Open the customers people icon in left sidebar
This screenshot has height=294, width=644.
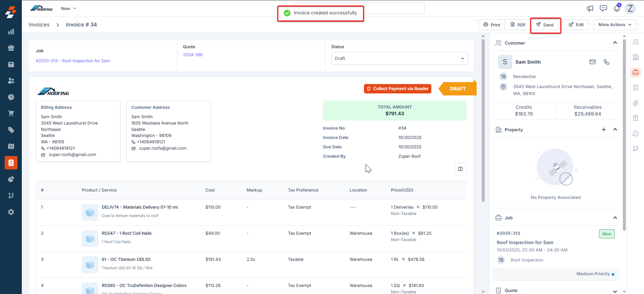pyautogui.click(x=11, y=81)
